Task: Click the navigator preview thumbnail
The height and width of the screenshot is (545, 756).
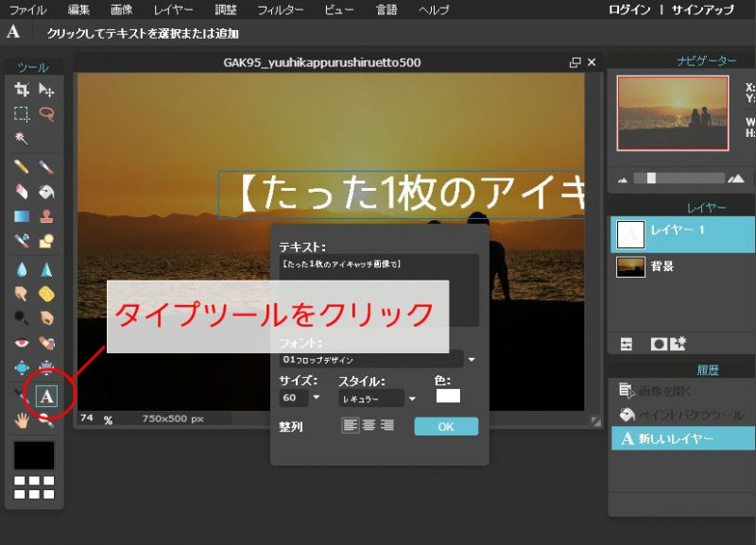Action: 672,112
